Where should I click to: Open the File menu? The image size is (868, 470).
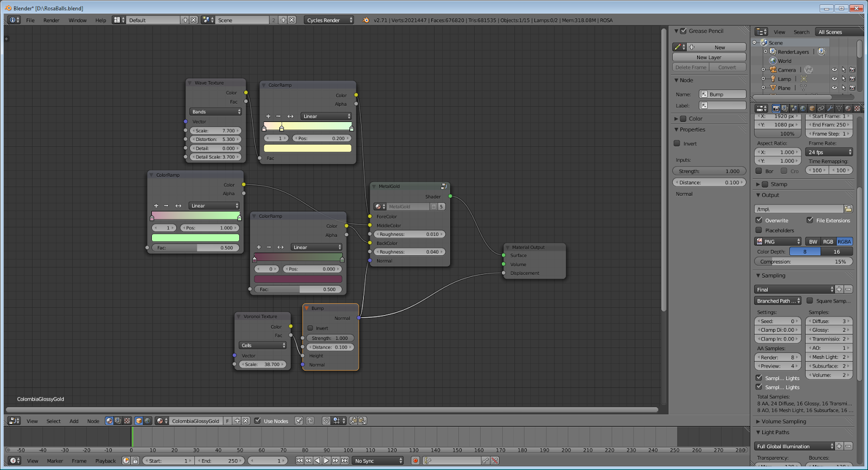[30, 20]
